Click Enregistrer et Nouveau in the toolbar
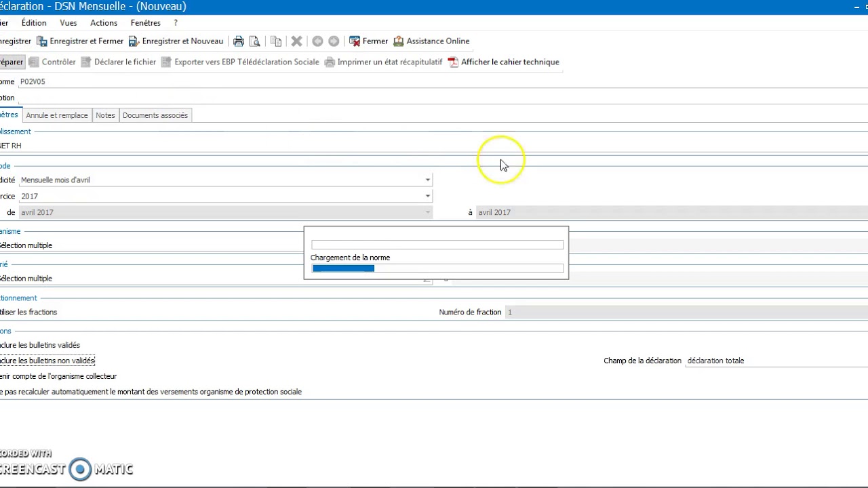Viewport: 868px width, 488px height. [176, 41]
